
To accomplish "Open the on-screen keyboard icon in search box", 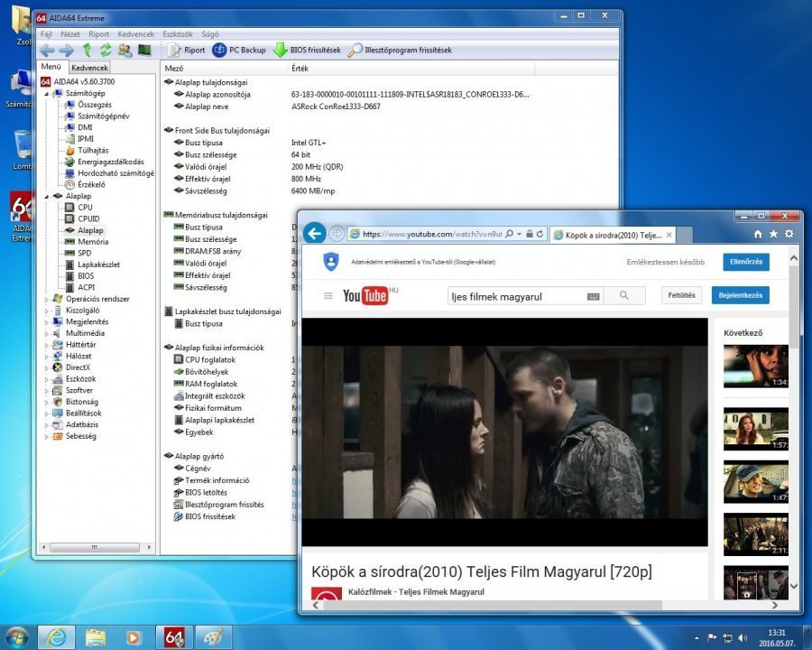I will pyautogui.click(x=594, y=296).
